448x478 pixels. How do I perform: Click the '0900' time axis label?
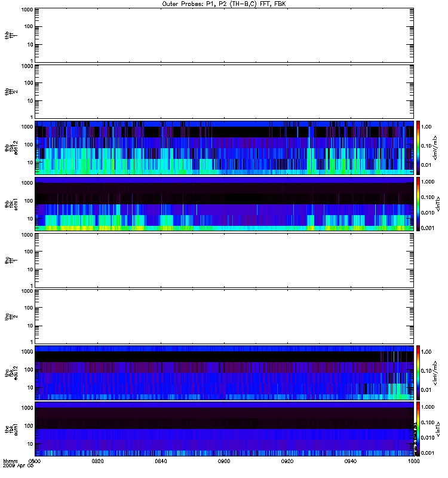224,461
